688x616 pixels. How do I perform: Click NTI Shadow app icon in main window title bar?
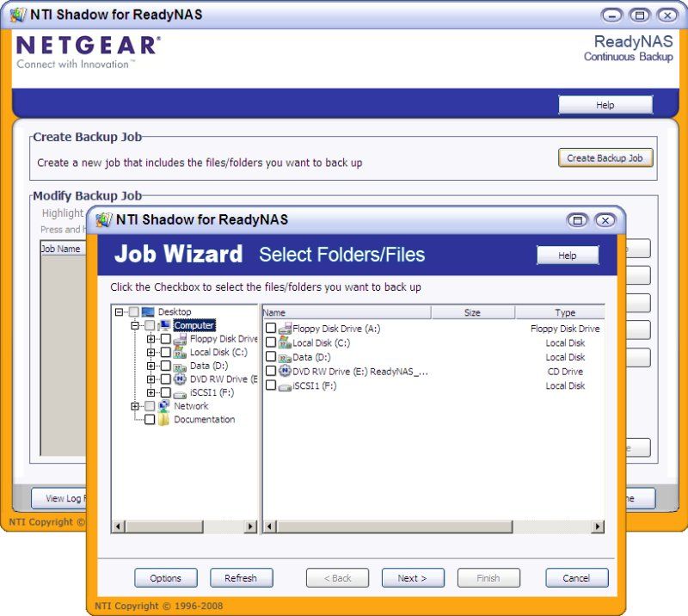(x=18, y=15)
